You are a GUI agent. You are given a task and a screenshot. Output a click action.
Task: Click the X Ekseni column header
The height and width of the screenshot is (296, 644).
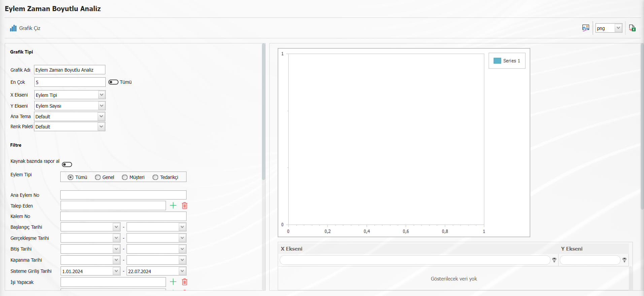point(292,249)
